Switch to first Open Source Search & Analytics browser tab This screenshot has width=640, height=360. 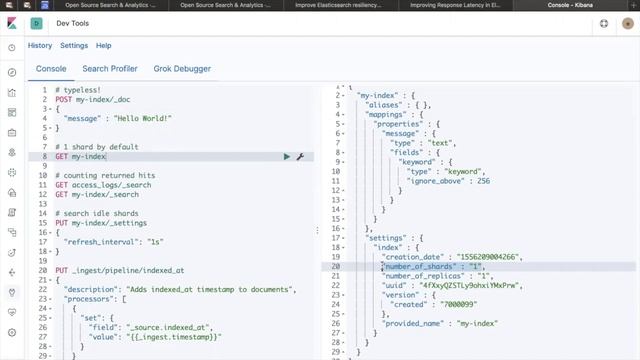(110, 5)
